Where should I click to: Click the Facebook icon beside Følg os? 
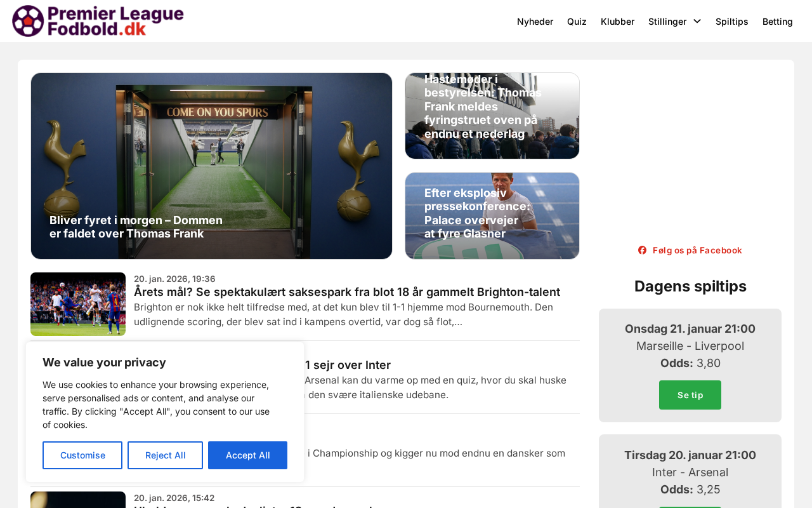point(642,250)
